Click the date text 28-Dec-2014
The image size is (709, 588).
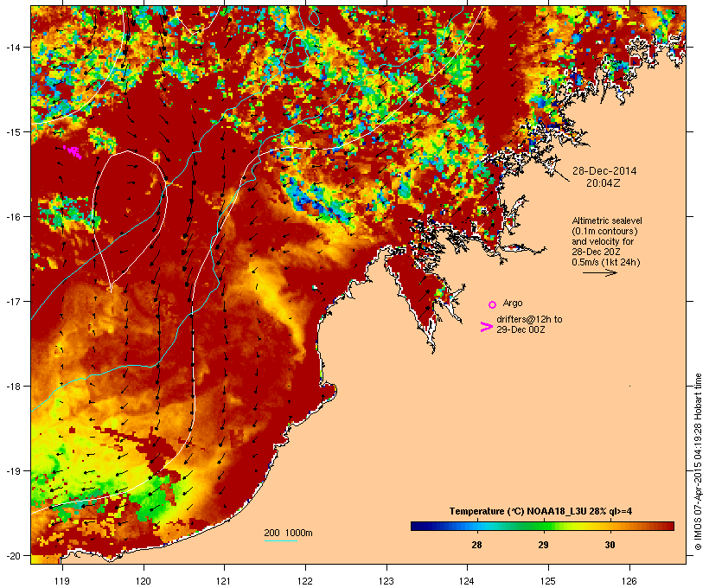604,171
